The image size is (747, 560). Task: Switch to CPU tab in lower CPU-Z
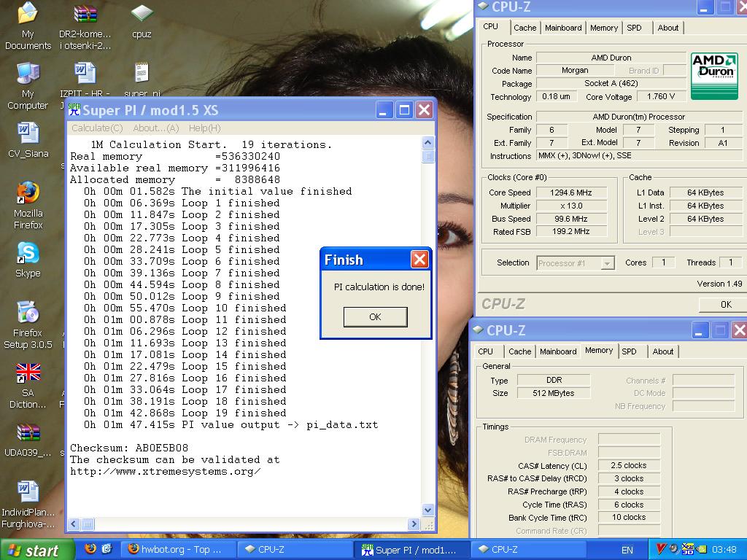[x=485, y=351]
